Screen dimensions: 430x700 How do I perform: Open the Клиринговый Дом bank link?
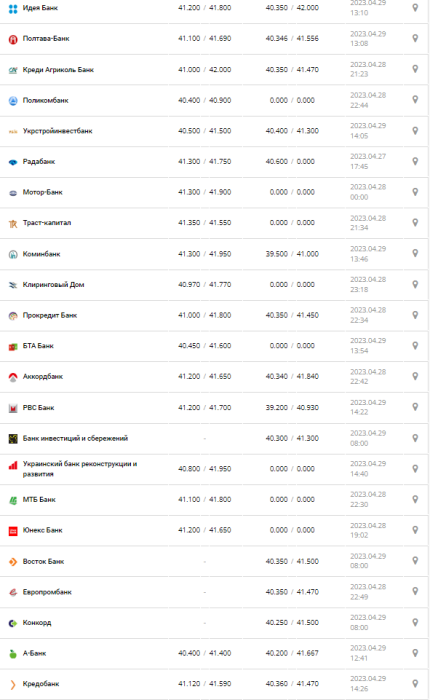tap(54, 285)
